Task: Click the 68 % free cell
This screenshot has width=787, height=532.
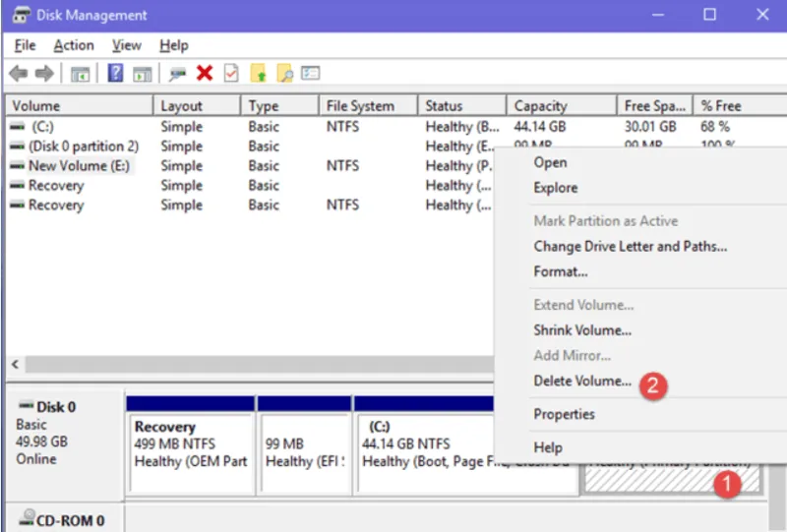Action: (x=715, y=127)
